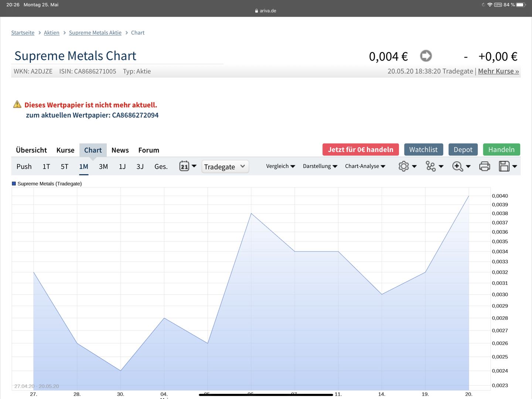Select the Ges. time range

[x=161, y=166]
